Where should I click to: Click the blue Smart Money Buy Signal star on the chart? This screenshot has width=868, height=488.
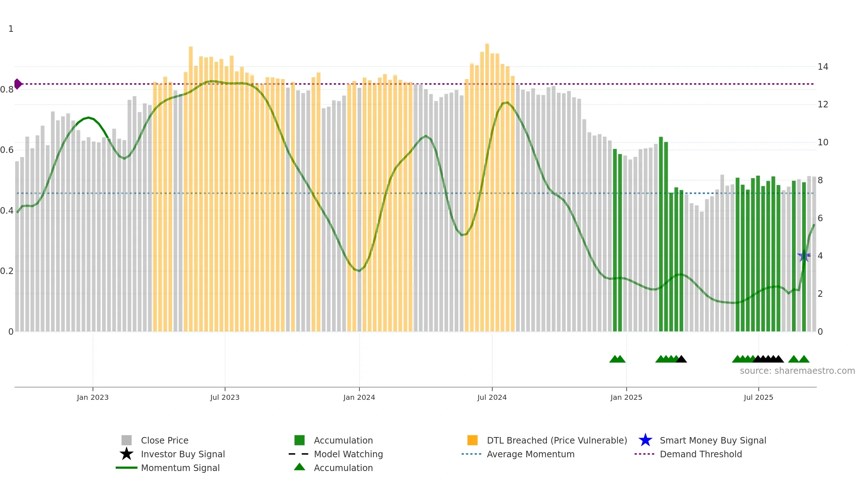pyautogui.click(x=804, y=256)
